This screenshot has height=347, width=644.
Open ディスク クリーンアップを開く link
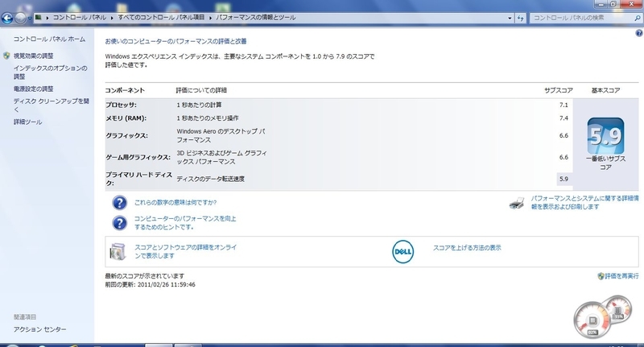point(52,105)
